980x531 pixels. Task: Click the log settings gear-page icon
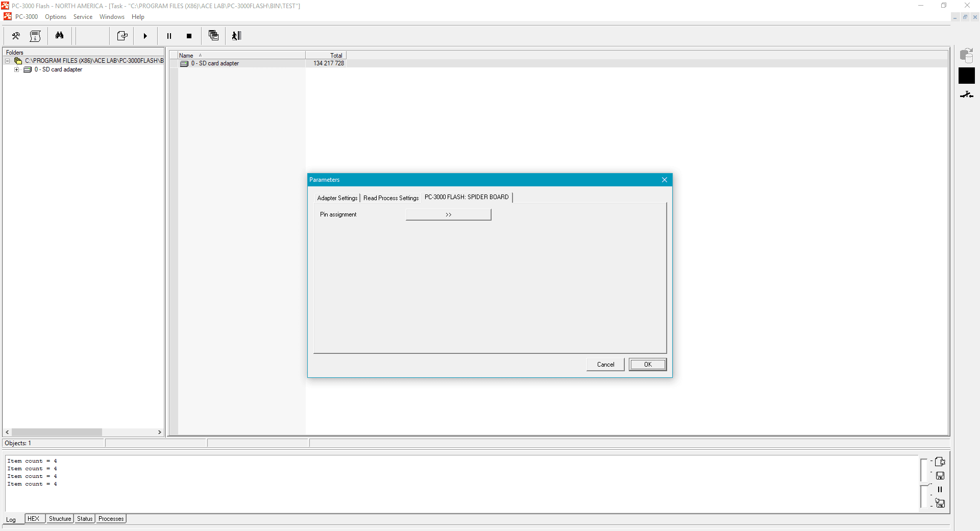tap(940, 462)
